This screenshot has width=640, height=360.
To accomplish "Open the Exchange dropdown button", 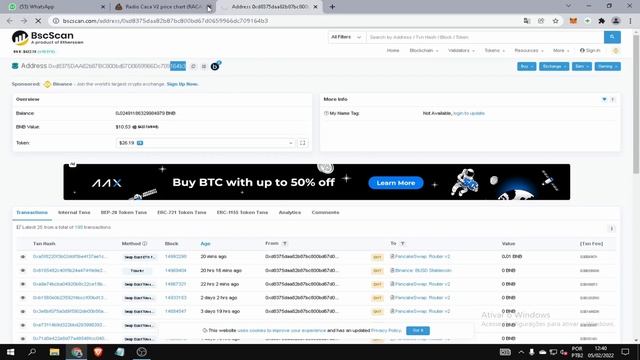I will click(x=554, y=66).
